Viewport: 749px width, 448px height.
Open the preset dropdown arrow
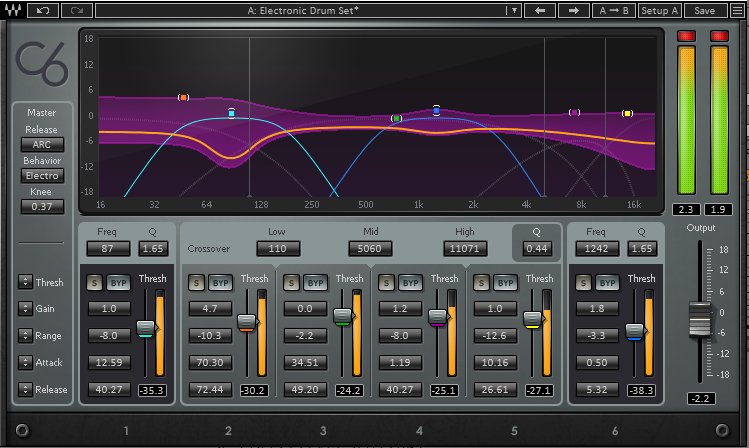click(514, 10)
